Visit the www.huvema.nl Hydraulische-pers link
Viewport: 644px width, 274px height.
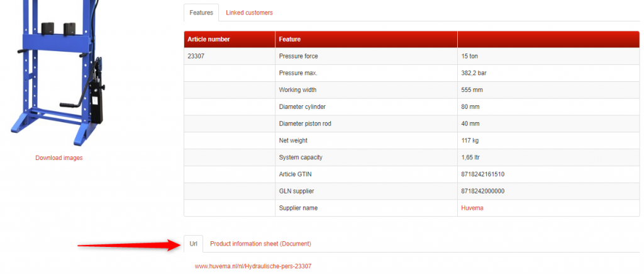click(253, 266)
